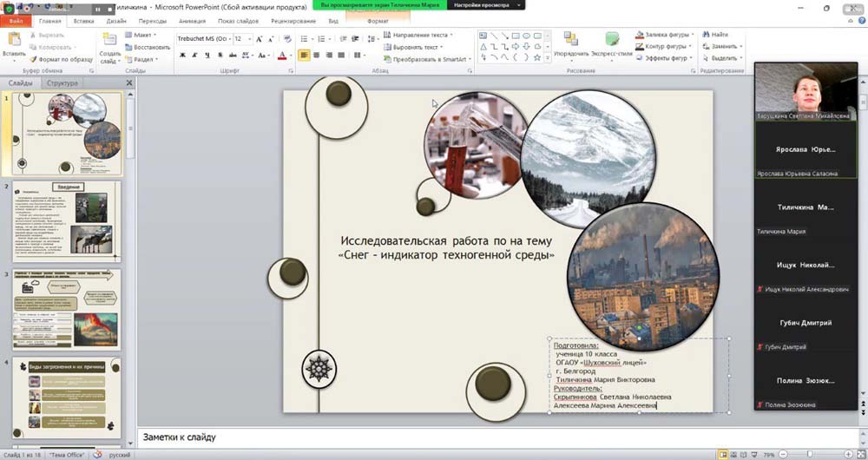The width and height of the screenshot is (868, 460).
Task: Expand Shape Fill (Заливка фигуры) dropdown
Action: 692,35
